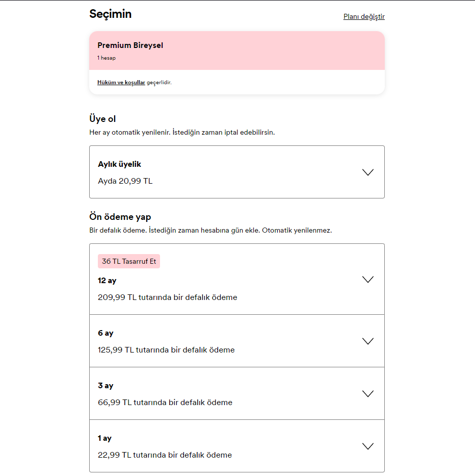Click the Ayda 20,99 TL price text

[125, 181]
